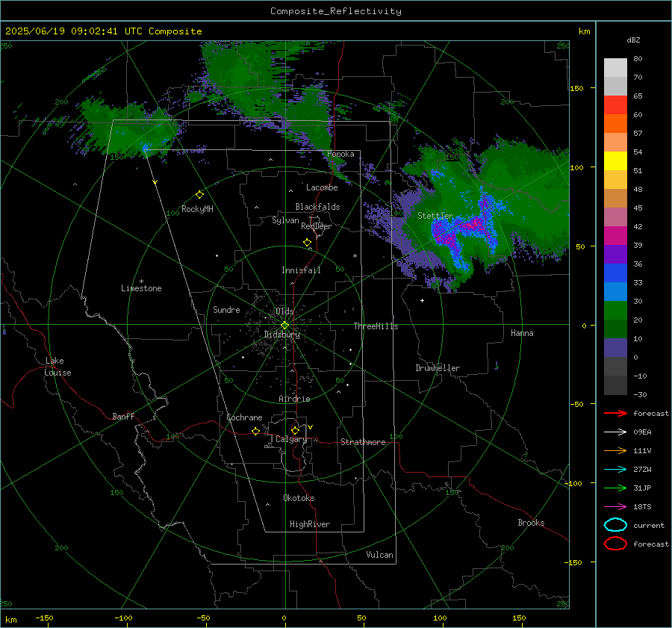672x628 pixels.
Task: Click the cyan current ellipse in legend
Action: pyautogui.click(x=615, y=525)
